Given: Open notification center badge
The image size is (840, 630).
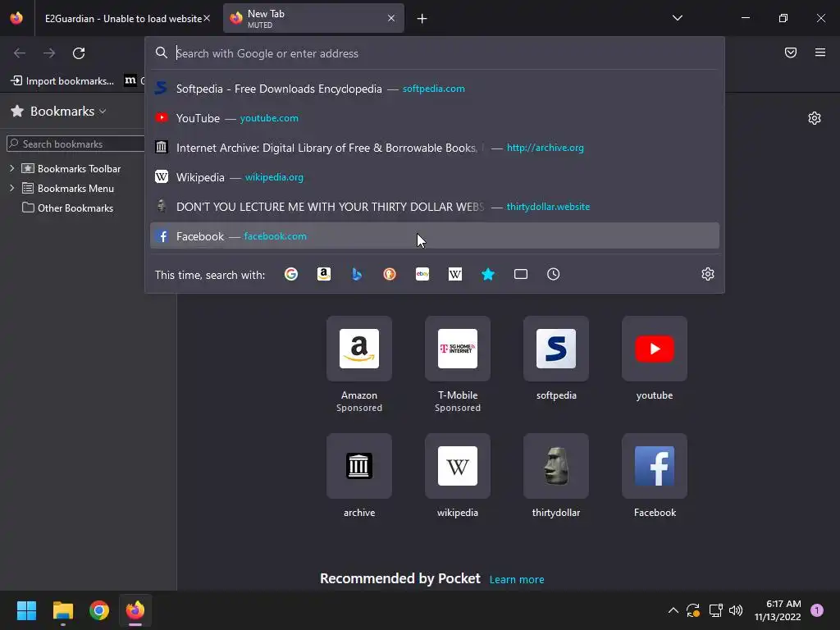Looking at the screenshot, I should (816, 610).
